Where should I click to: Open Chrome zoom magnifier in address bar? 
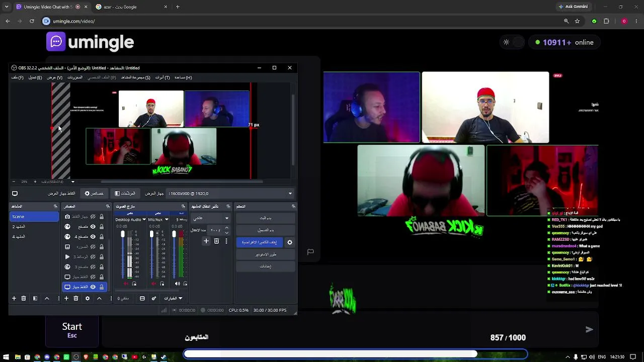[566, 21]
